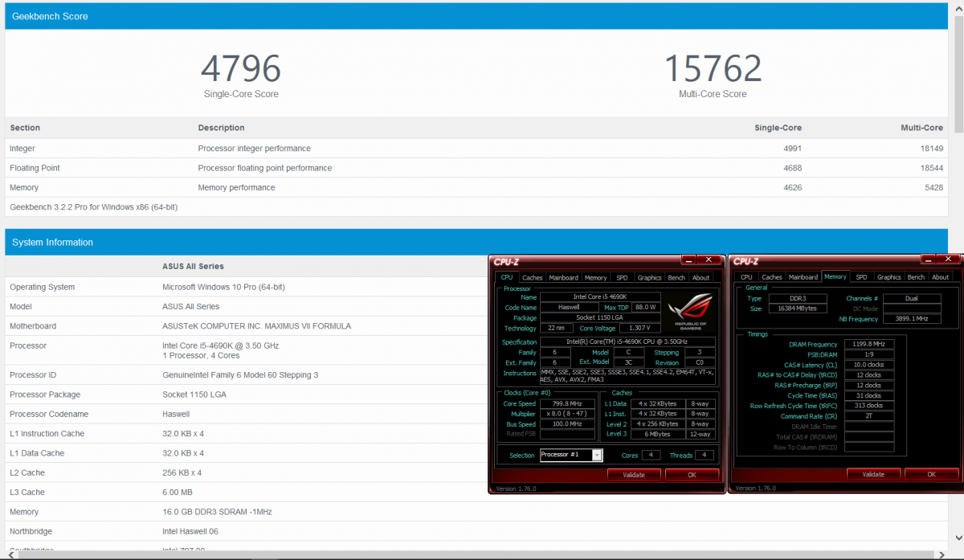Minimize the CPU-Z Processor window

(x=688, y=260)
